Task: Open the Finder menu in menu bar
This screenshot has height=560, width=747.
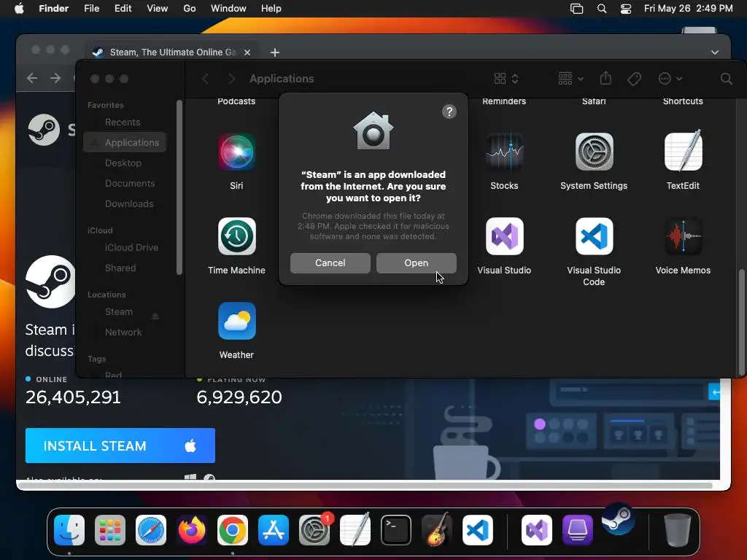Action: pyautogui.click(x=53, y=8)
